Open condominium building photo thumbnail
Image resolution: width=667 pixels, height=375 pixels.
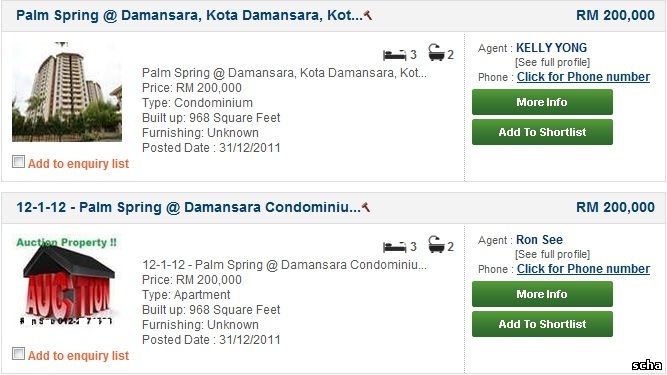coord(67,92)
